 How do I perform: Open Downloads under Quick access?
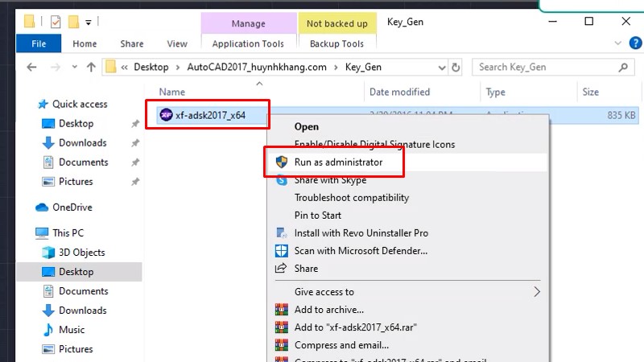pos(82,143)
